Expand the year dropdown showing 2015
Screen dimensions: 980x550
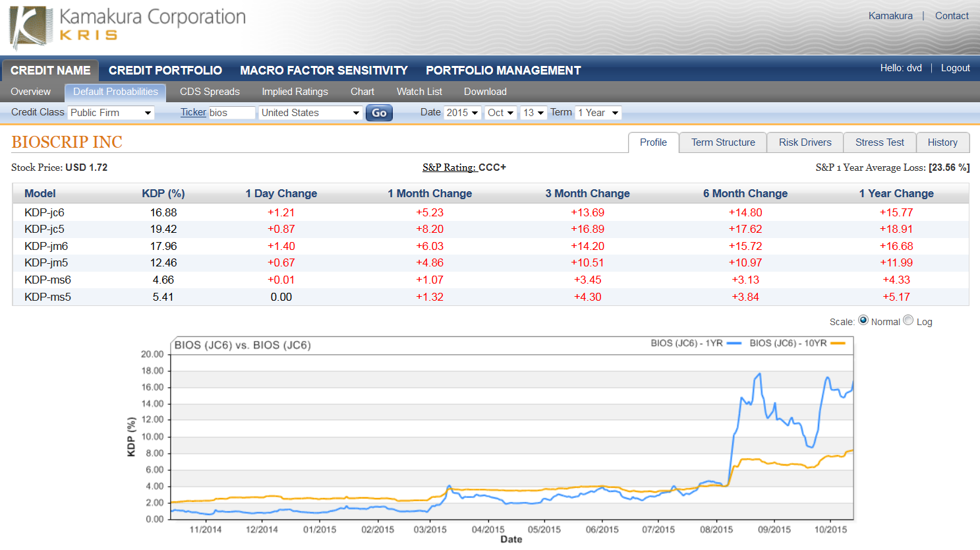pos(463,112)
